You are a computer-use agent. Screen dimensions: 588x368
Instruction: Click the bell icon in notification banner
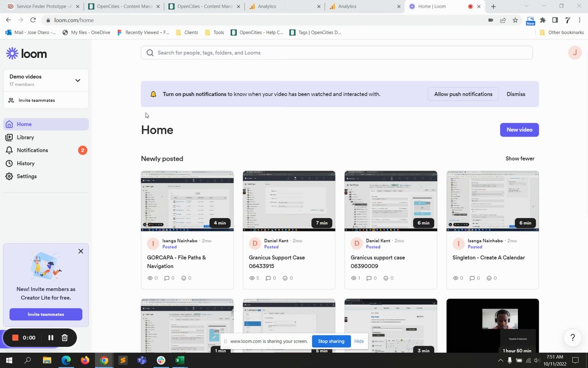coord(153,94)
